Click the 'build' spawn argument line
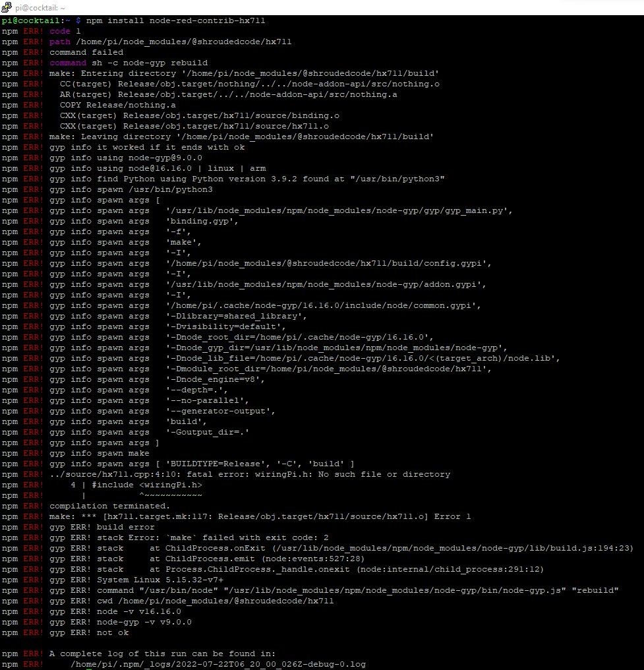Image resolution: width=644 pixels, height=670 pixels. 186,421
